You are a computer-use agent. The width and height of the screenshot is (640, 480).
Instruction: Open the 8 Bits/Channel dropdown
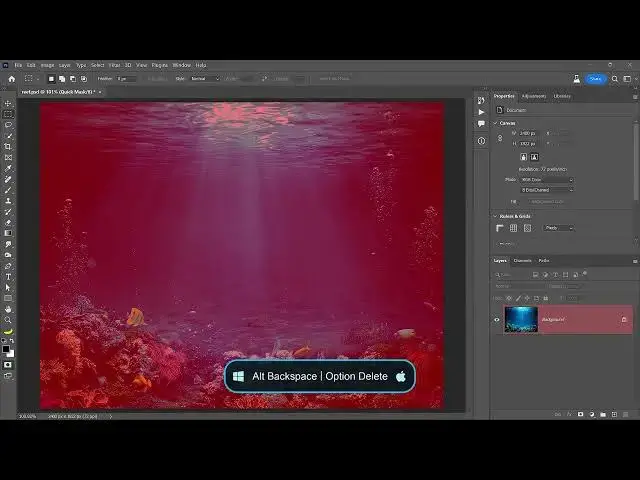[547, 190]
